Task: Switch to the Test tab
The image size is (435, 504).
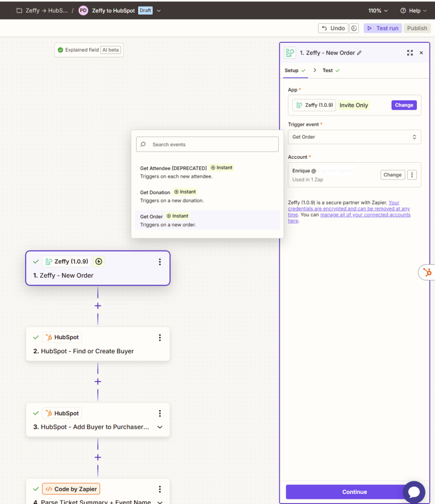Action: [331, 71]
